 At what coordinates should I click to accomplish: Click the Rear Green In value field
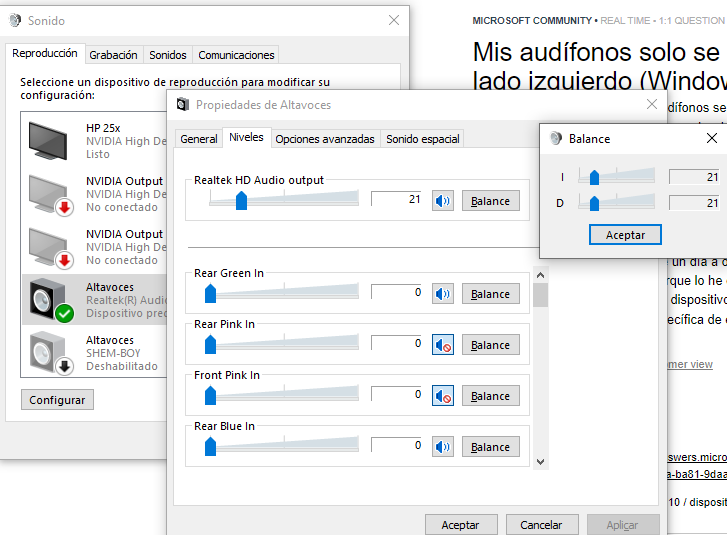(397, 292)
